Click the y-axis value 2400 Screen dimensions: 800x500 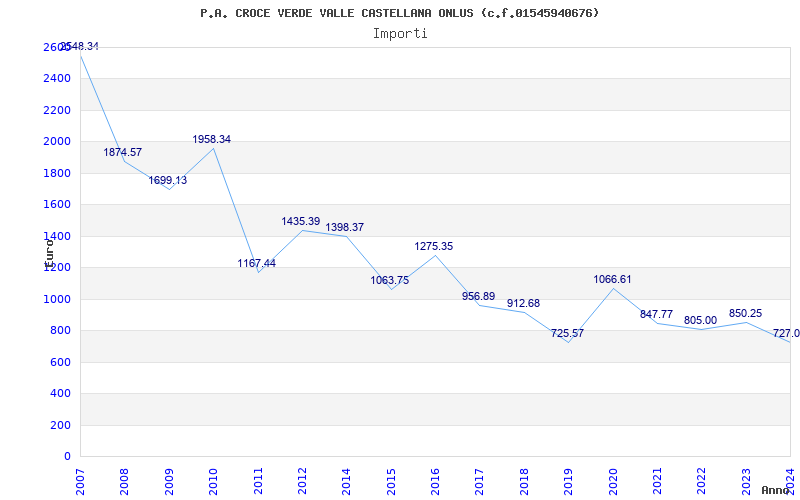point(58,79)
